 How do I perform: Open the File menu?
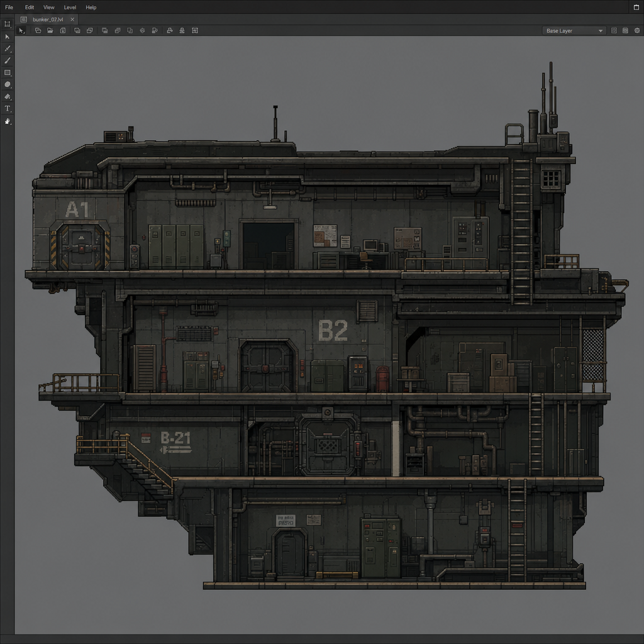pyautogui.click(x=9, y=8)
